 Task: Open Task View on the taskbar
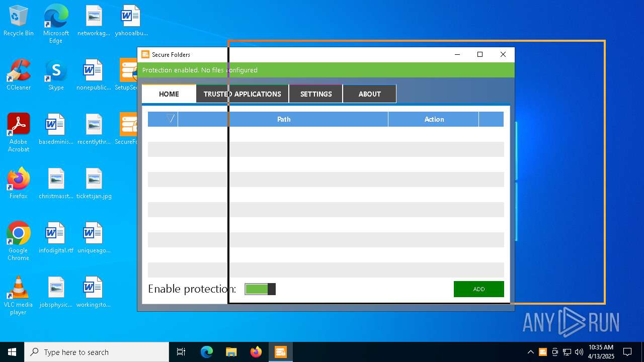[181, 352]
